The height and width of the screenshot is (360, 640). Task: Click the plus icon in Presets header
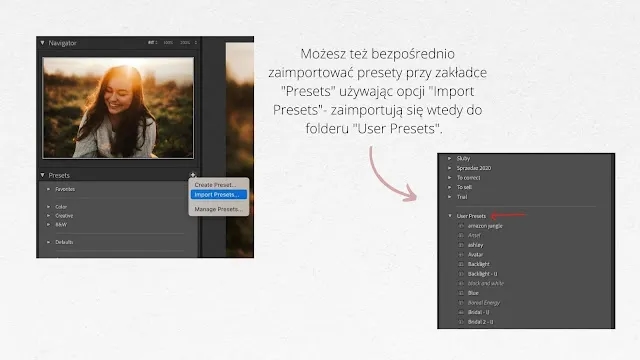[193, 175]
